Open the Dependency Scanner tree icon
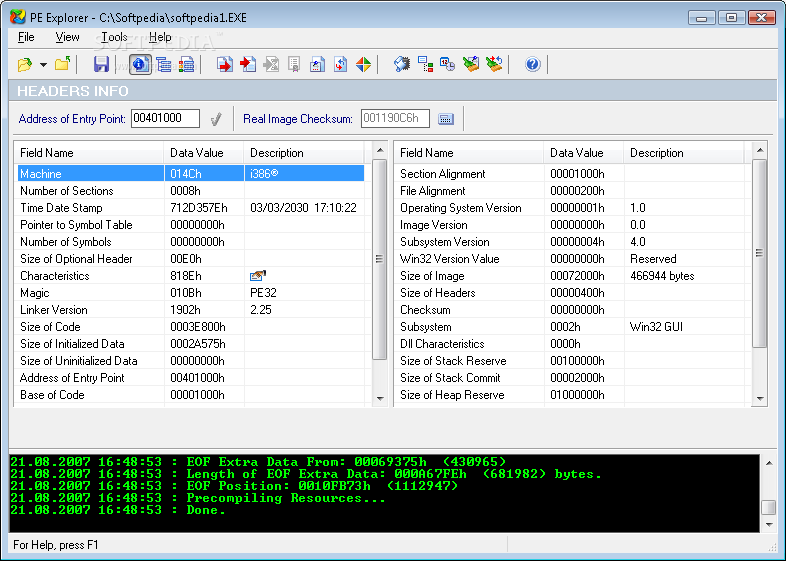The image size is (786, 561). (x=425, y=64)
